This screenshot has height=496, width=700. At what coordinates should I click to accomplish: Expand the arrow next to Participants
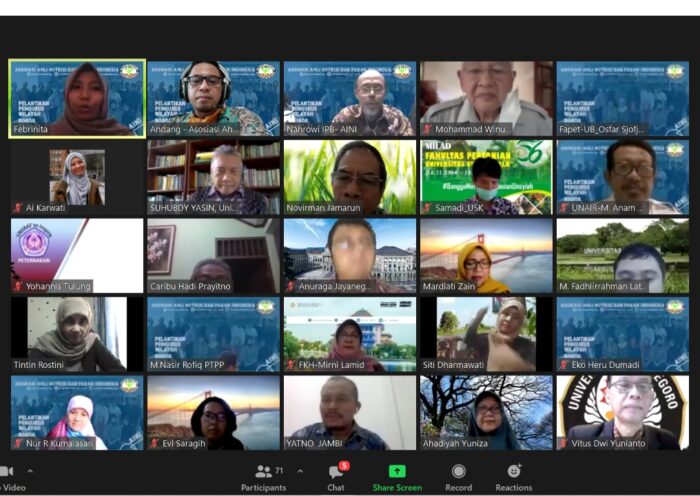300,471
